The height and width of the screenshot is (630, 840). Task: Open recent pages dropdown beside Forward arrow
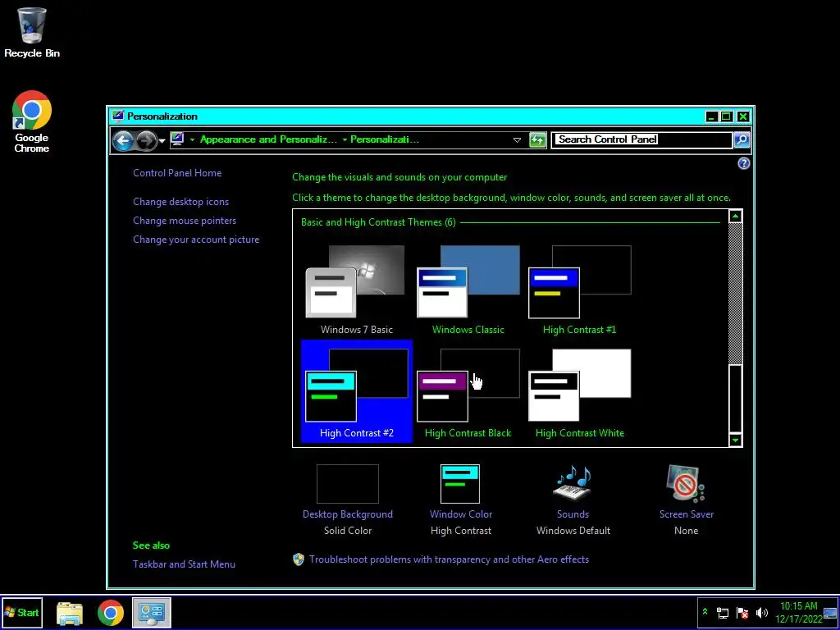(162, 141)
